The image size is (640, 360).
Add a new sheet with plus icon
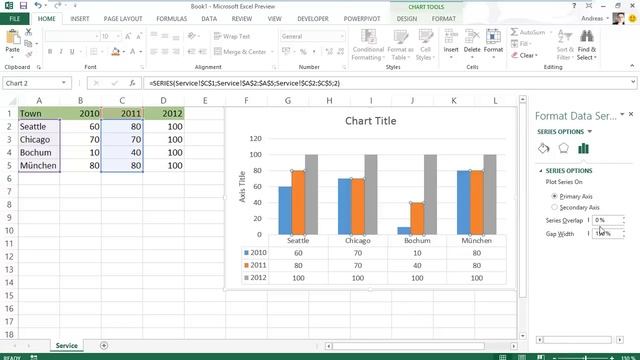pyautogui.click(x=104, y=346)
